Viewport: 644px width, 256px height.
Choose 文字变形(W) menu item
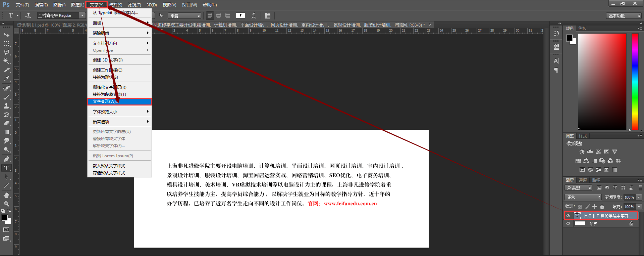(120, 101)
